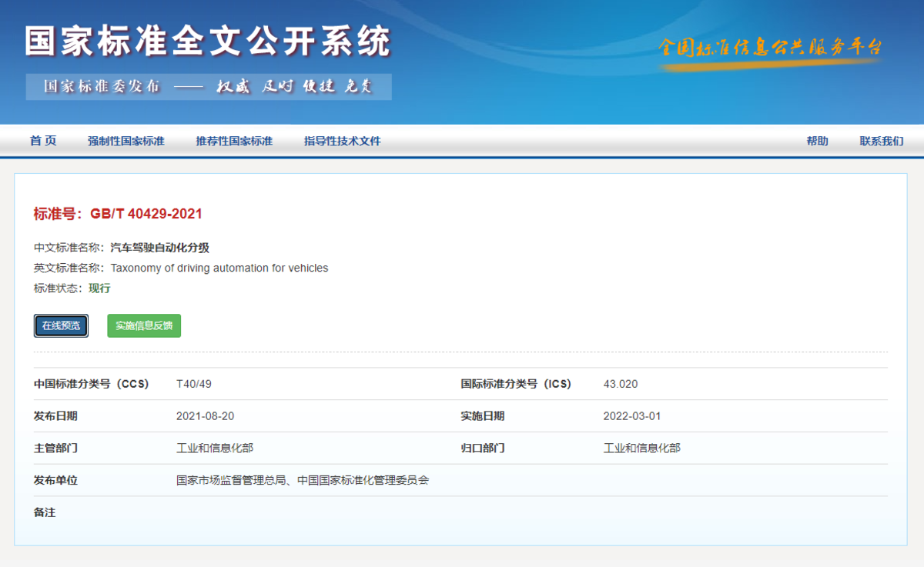This screenshot has height=567, width=924.
Task: Click the 国际标准分类号（ICS） label
Action: click(x=516, y=384)
